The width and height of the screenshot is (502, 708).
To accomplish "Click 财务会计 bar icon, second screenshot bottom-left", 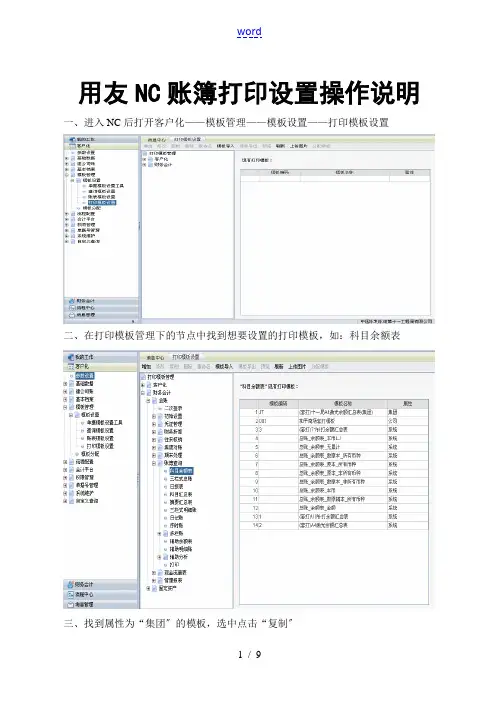I will pyautogui.click(x=70, y=584).
